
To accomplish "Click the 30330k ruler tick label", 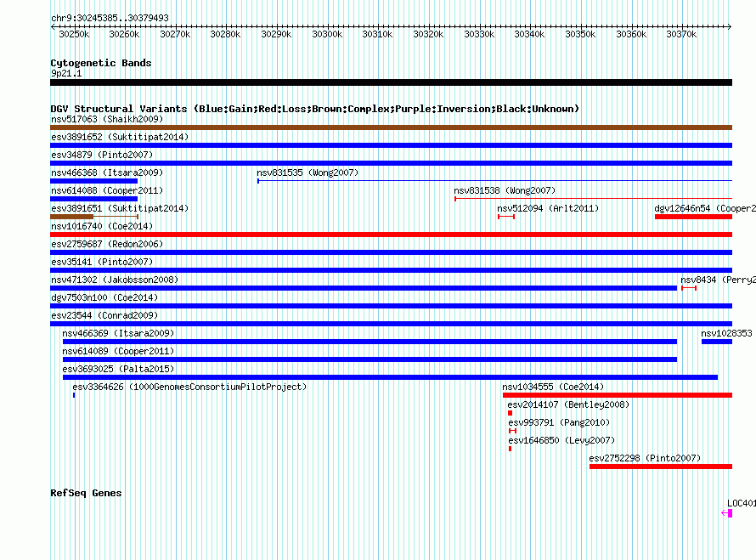I will pyautogui.click(x=479, y=34).
